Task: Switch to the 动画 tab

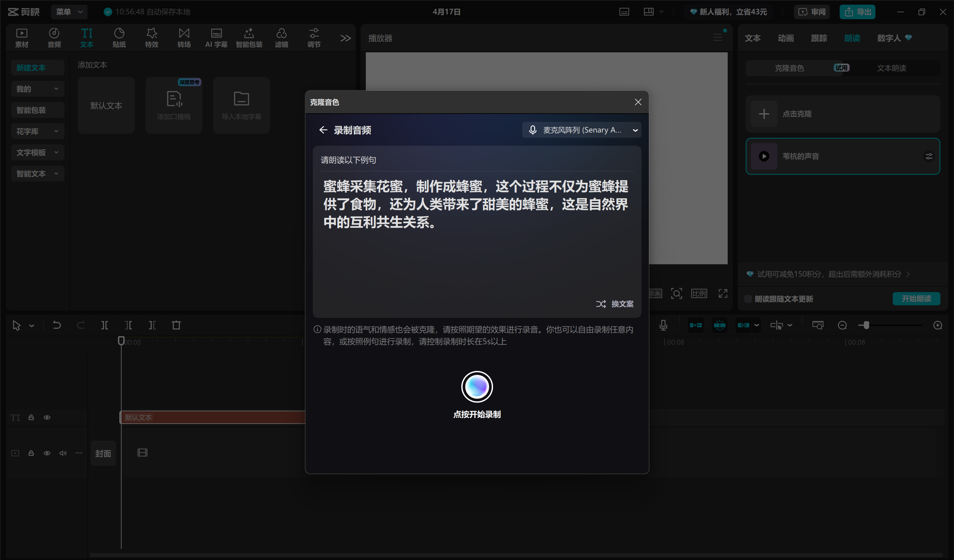Action: 786,38
